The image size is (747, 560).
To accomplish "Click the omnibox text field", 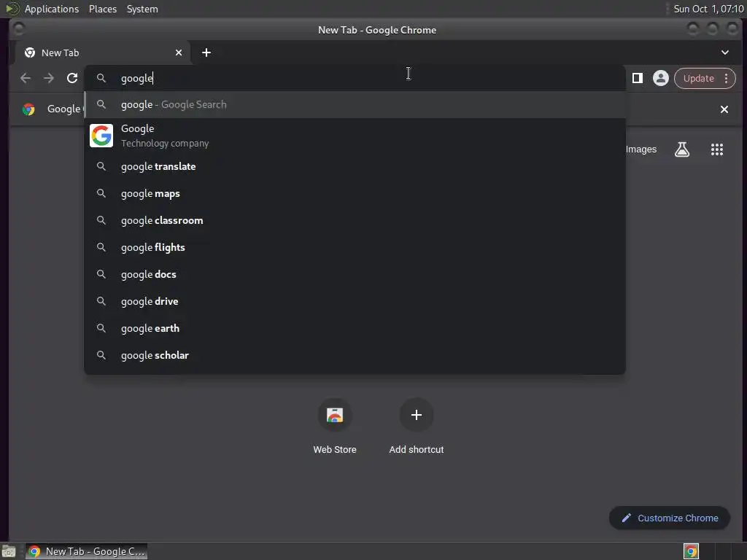I will tap(355, 78).
